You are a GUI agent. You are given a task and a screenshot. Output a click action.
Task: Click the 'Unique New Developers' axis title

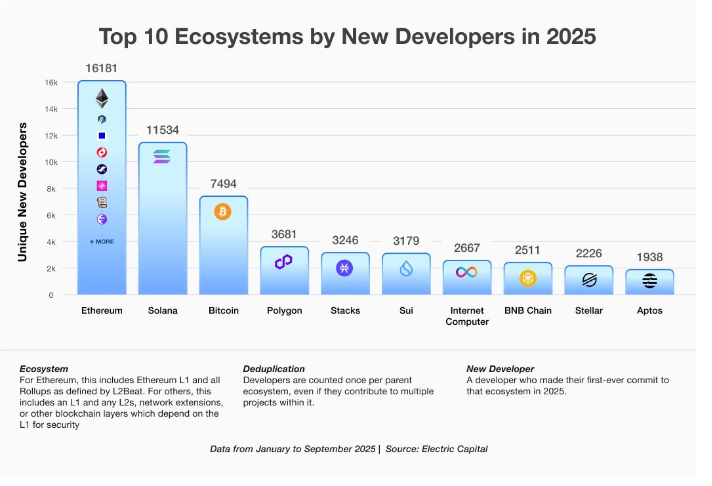(22, 191)
